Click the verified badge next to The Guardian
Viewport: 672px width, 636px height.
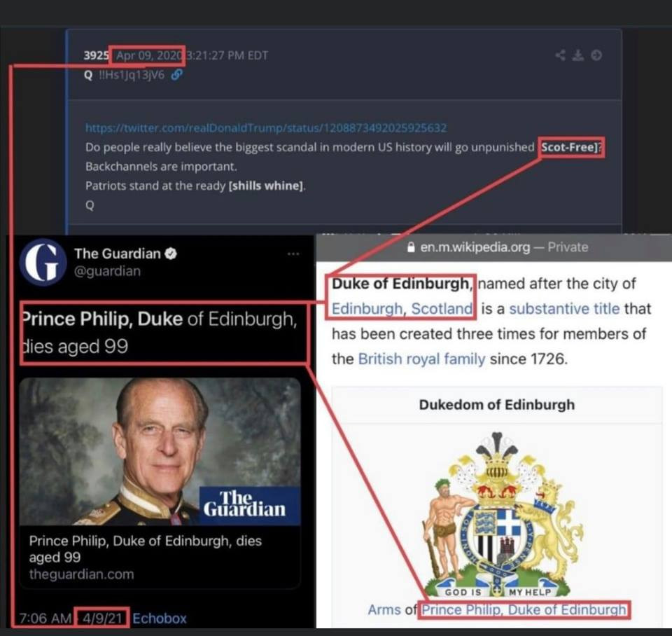pyautogui.click(x=171, y=254)
